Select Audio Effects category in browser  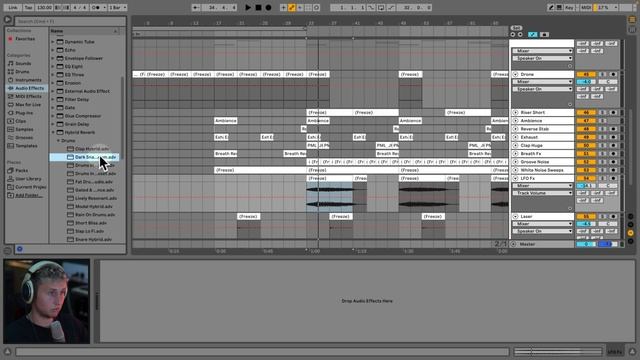(x=27, y=88)
